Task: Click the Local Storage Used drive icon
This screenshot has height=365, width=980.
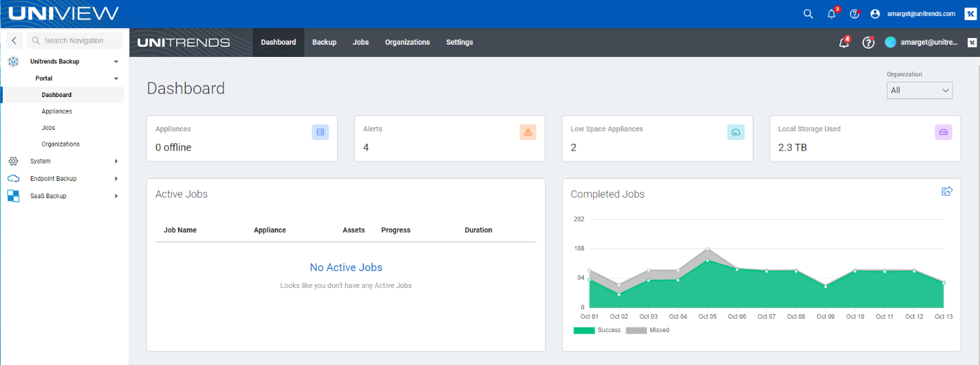Action: (944, 132)
